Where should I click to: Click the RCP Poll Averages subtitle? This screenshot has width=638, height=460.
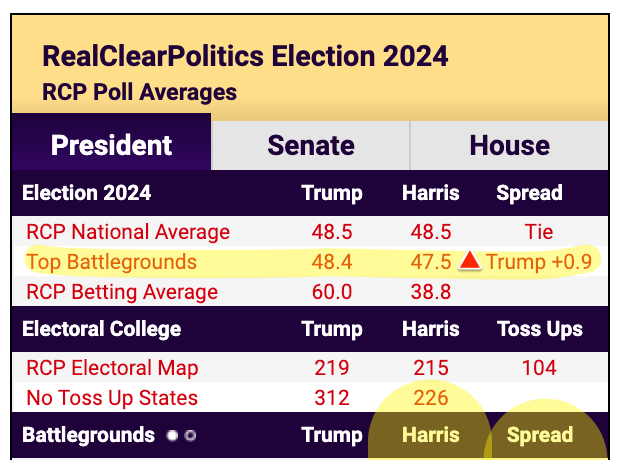(139, 93)
